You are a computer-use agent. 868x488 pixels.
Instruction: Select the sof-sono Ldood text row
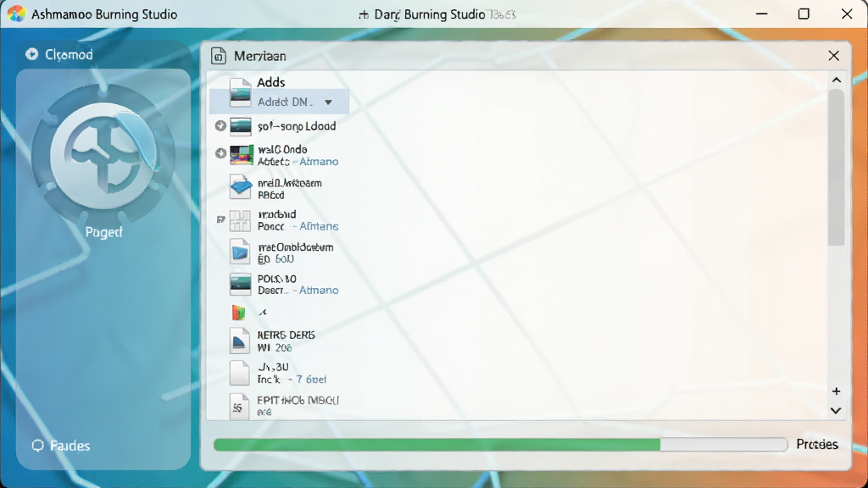(297, 126)
